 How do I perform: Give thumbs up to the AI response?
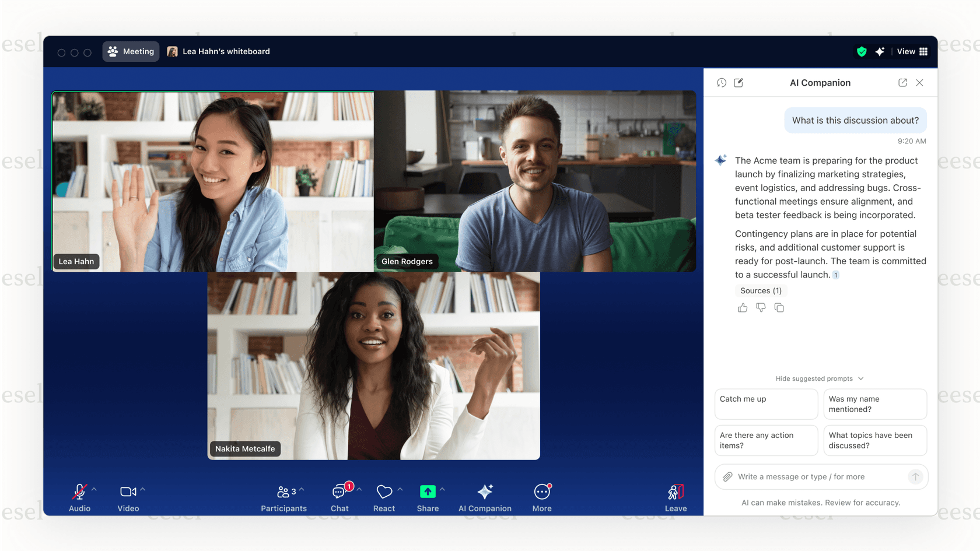(743, 307)
